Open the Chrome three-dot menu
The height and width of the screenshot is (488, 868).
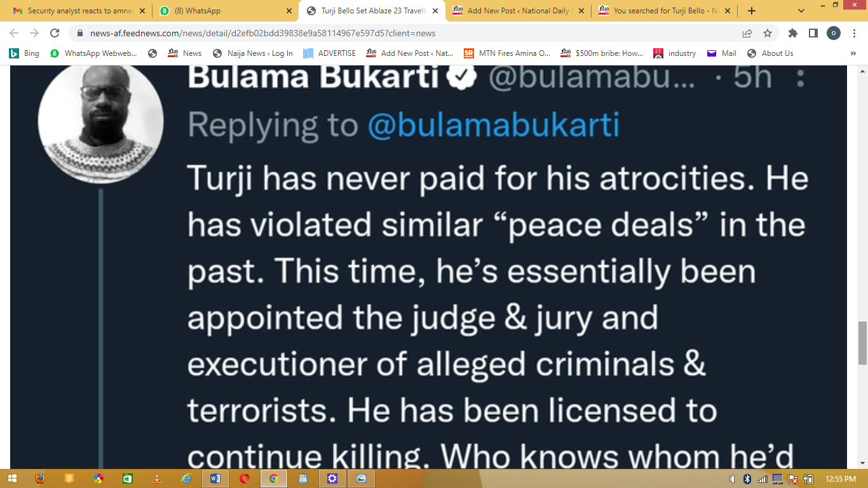pyautogui.click(x=855, y=33)
